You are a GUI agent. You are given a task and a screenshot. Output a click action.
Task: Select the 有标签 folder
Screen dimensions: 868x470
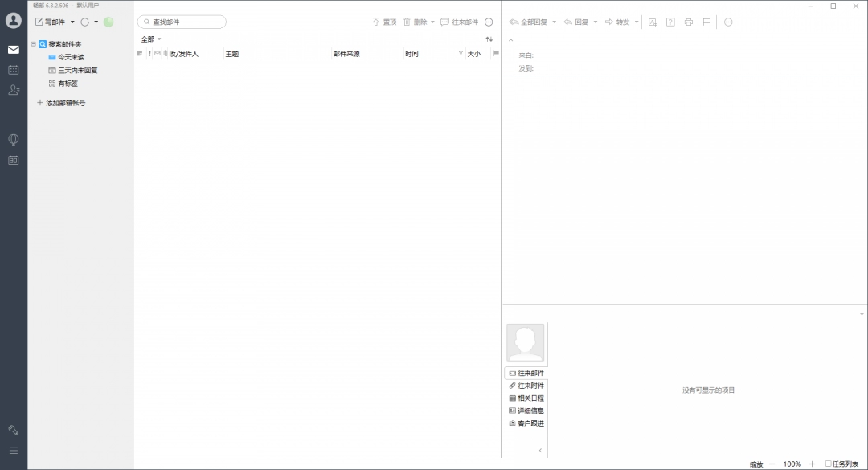[x=63, y=84]
